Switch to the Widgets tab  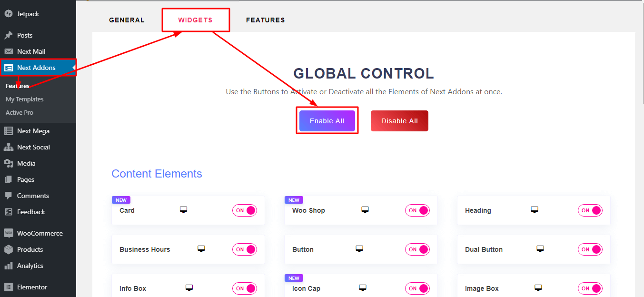click(196, 20)
